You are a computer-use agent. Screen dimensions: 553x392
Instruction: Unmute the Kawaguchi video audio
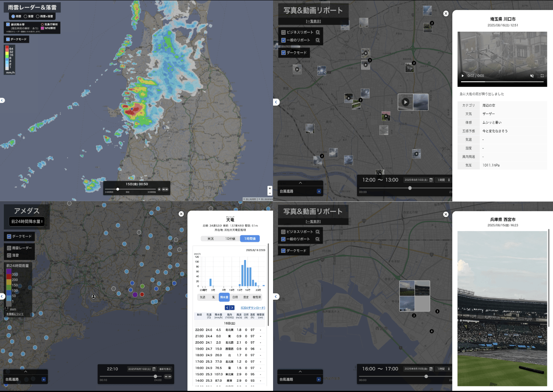532,76
